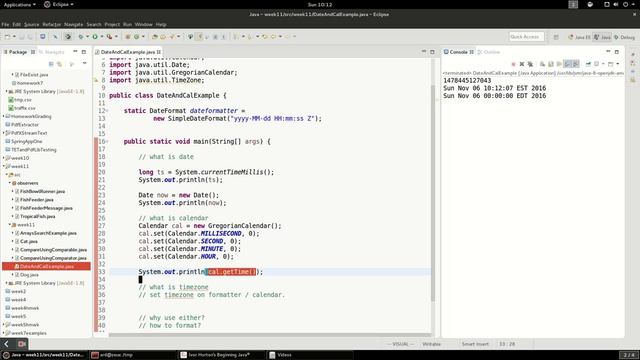Select FishFeeder.java in Package Explorer

pos(36,200)
